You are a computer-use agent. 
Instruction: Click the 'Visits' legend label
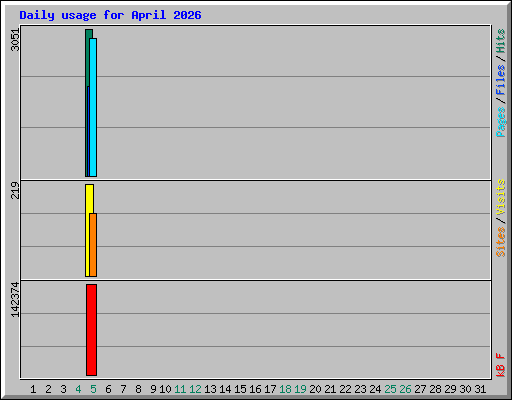coord(500,197)
